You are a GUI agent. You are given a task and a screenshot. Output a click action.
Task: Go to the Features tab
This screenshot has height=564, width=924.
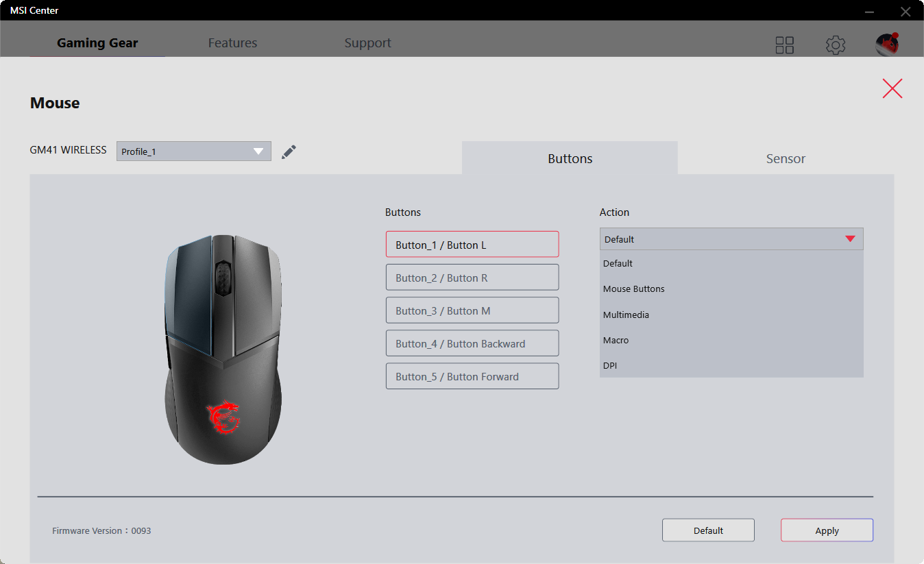[x=232, y=42]
